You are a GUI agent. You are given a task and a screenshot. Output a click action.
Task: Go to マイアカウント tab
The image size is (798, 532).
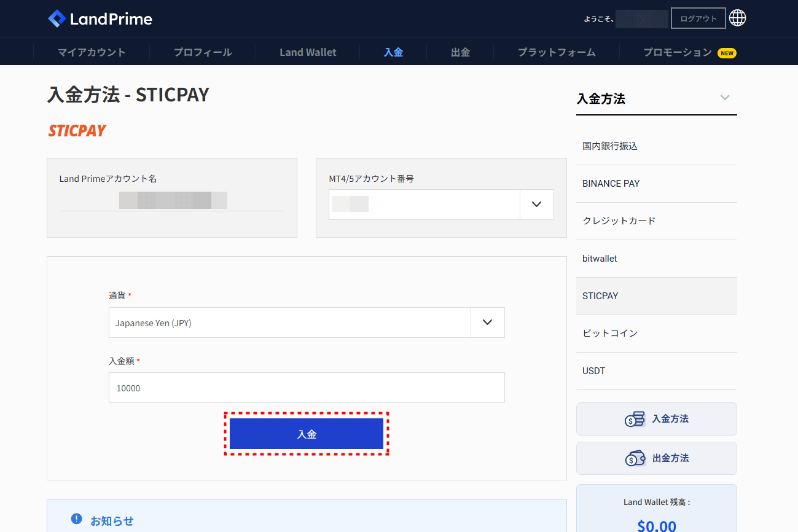[x=92, y=52]
